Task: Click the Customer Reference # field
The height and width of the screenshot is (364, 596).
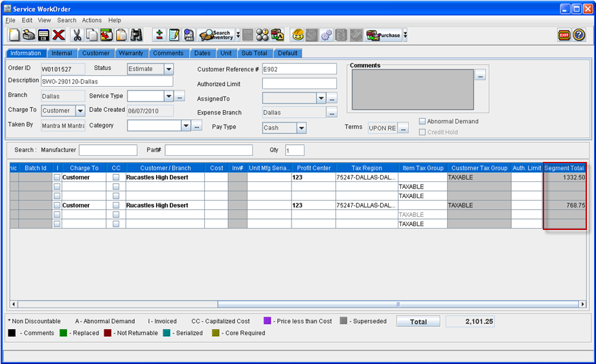Action: [299, 69]
